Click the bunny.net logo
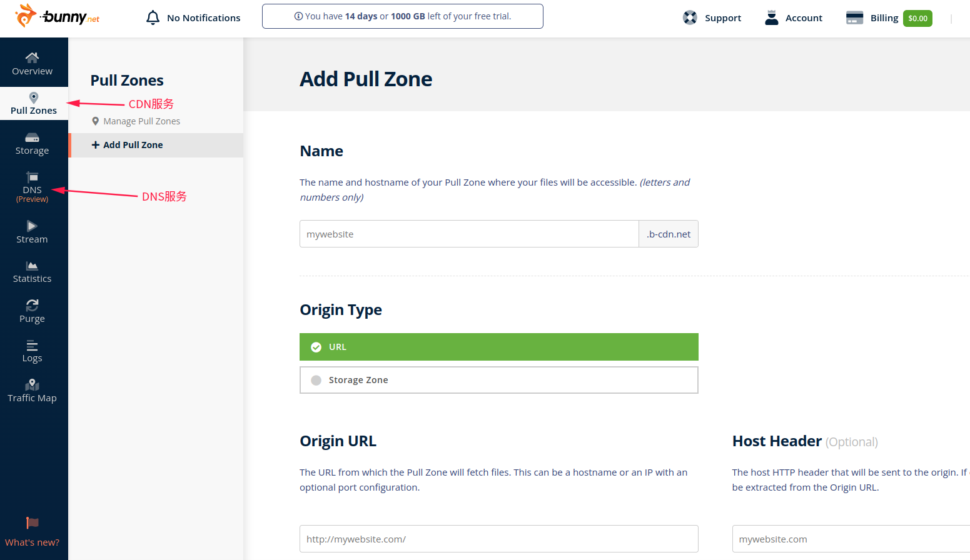The height and width of the screenshot is (560, 970). [x=58, y=16]
